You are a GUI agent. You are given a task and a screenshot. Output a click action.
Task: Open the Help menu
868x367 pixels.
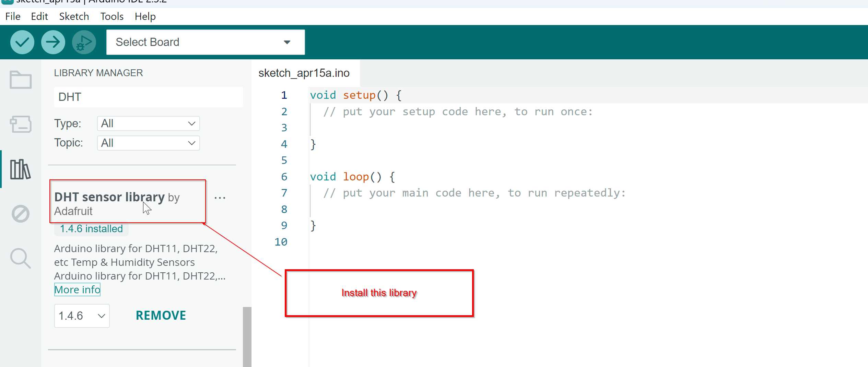pos(145,16)
